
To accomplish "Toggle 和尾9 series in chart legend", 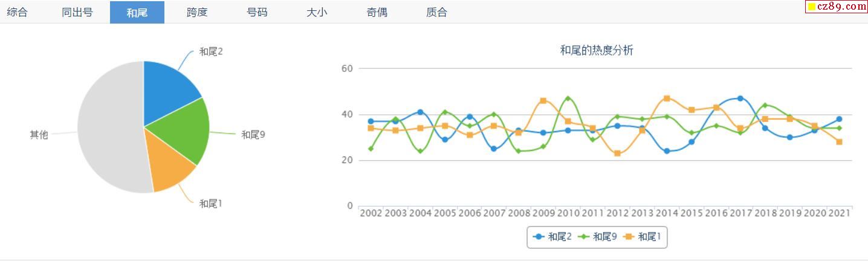I will pos(598,237).
